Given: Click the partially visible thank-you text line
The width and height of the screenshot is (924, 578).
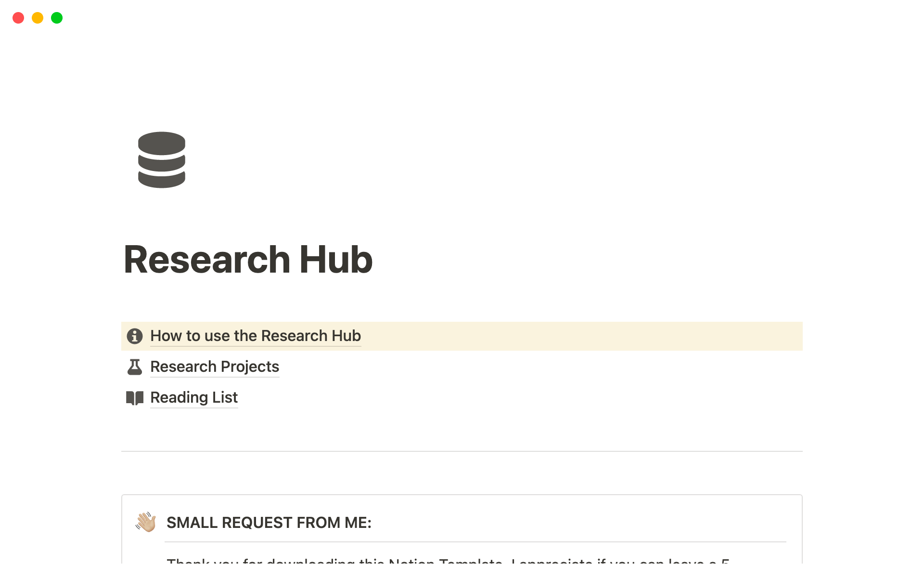Looking at the screenshot, I should point(448,560).
